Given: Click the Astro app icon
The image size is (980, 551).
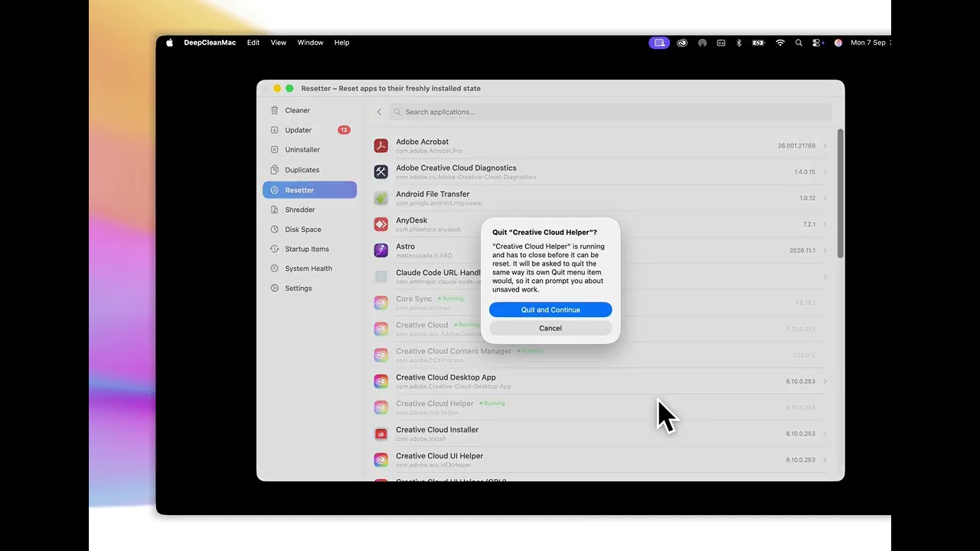Looking at the screenshot, I should [x=381, y=250].
